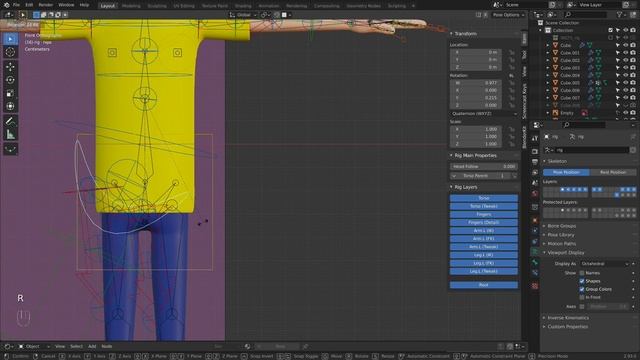Enable the Names checkbox
Viewport: 640px width, 360px height.
[x=582, y=273]
